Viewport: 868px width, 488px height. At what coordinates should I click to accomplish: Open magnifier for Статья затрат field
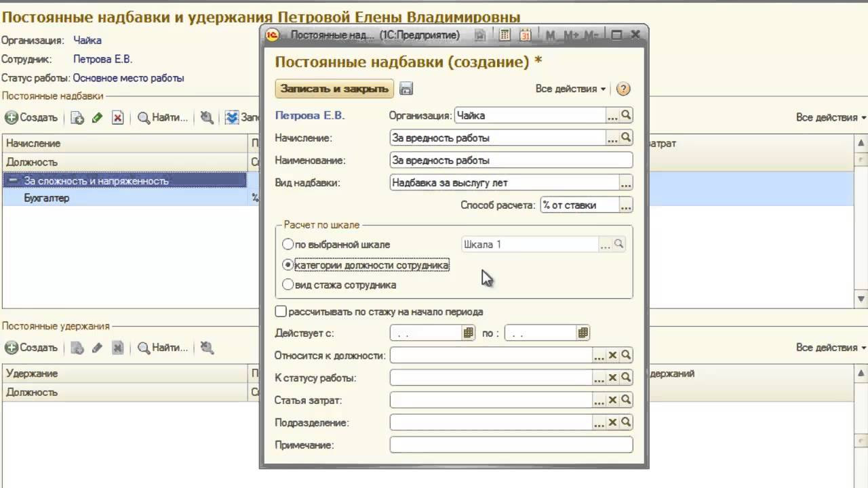[627, 400]
